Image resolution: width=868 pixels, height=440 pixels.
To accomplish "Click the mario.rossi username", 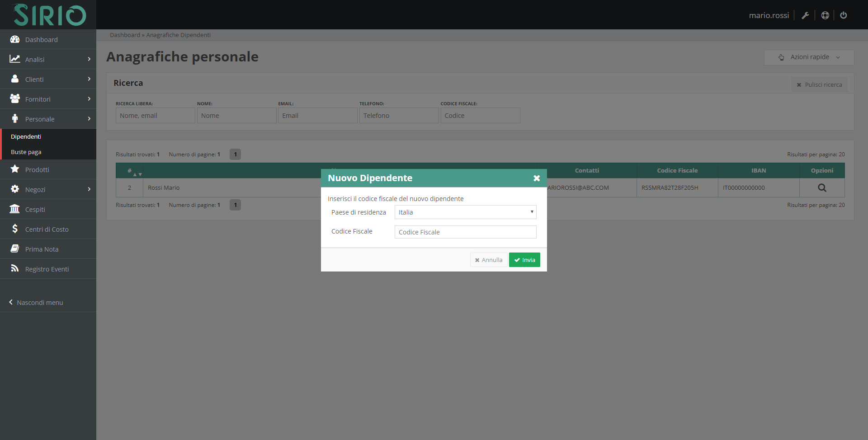I will point(769,15).
